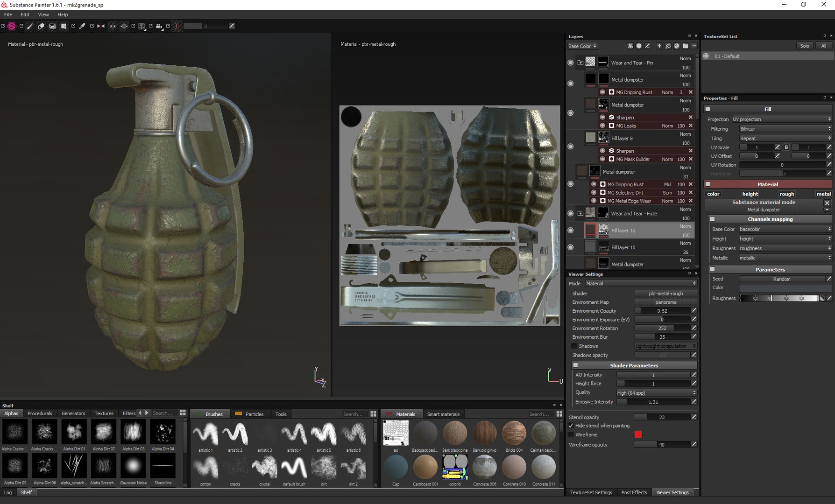The image size is (835, 504).
Task: Collapse the Wear and Tear - Fuze folder
Action: pos(580,213)
